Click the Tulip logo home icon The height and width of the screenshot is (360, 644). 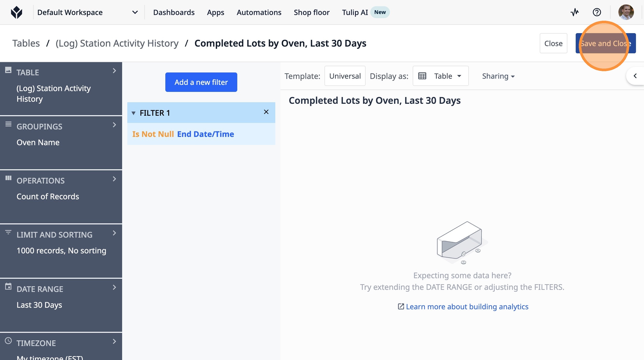click(x=17, y=12)
